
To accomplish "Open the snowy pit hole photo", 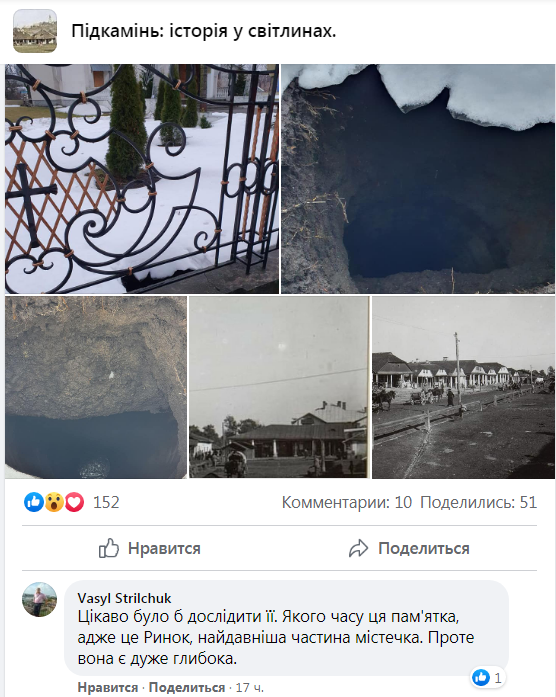I will [x=418, y=179].
